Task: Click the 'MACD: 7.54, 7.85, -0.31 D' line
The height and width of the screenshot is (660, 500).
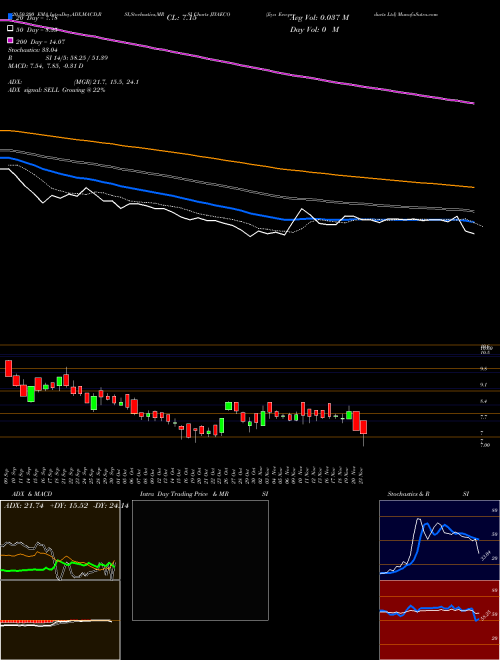Action: click(x=45, y=66)
